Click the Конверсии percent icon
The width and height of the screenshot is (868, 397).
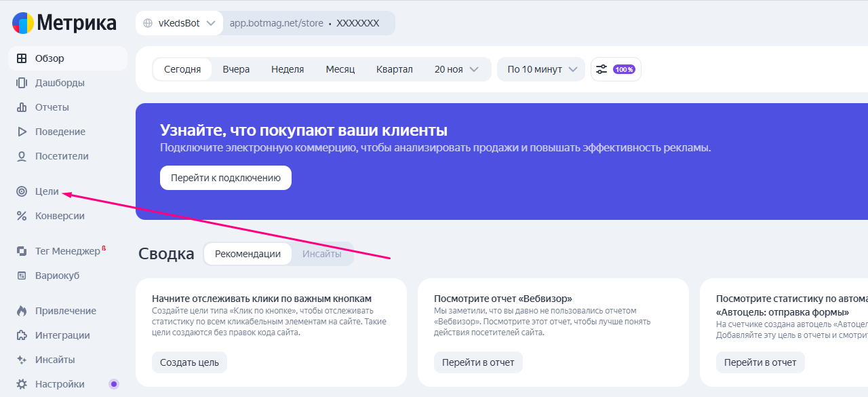(22, 216)
